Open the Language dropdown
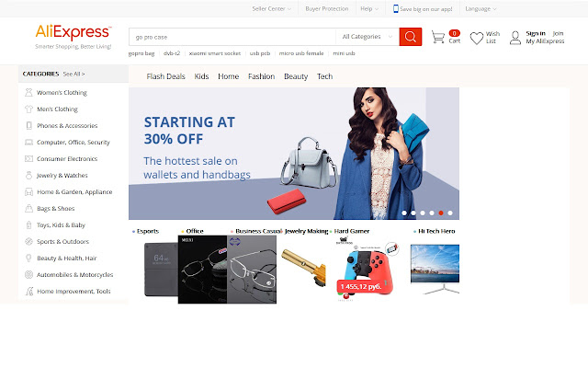588x368 pixels. (481, 8)
